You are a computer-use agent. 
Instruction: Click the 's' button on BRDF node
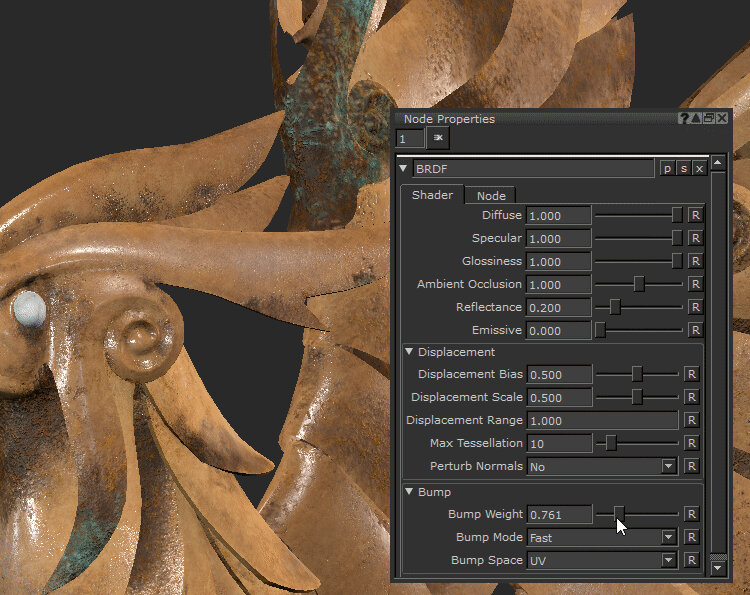683,169
